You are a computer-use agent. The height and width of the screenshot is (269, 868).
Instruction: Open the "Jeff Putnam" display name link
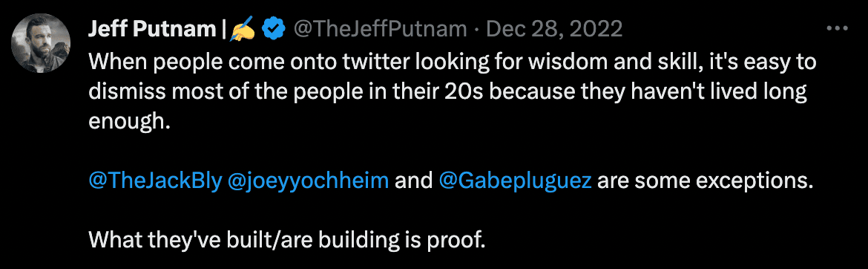coord(151,30)
